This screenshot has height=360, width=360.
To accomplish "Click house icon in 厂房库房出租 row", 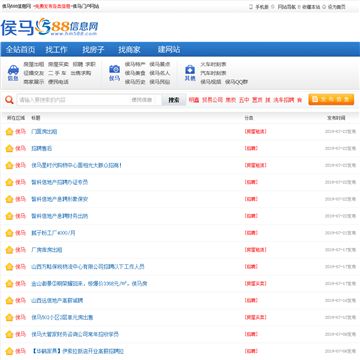I will 9,250.
